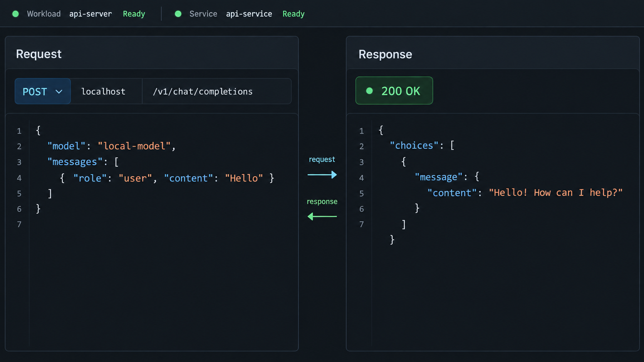Click the Service Ready status text

tap(293, 14)
